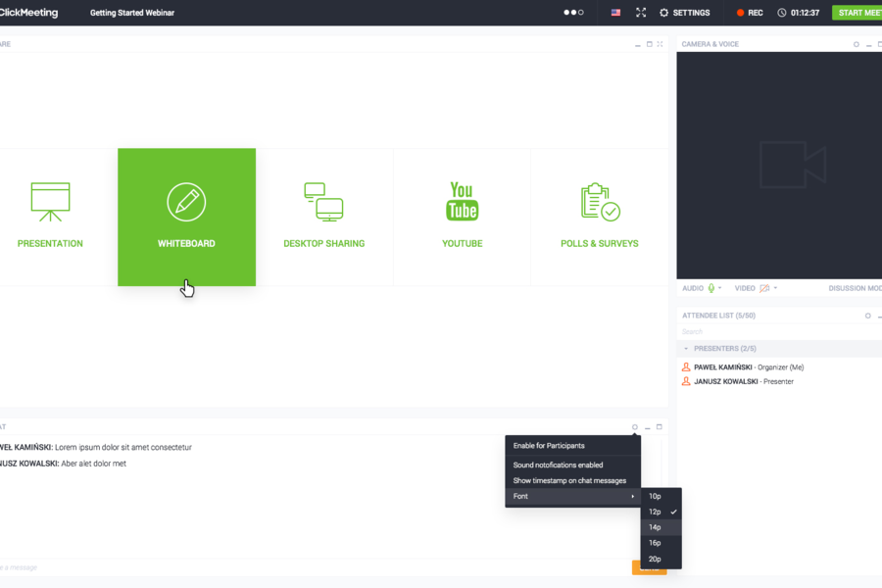
Task: Start Desktop Sharing
Action: [x=323, y=217]
